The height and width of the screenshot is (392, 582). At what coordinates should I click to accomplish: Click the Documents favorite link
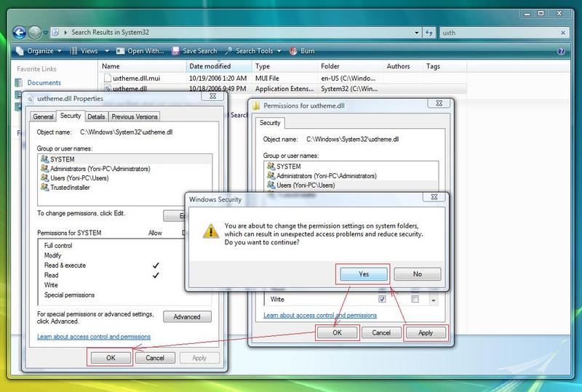click(x=44, y=83)
